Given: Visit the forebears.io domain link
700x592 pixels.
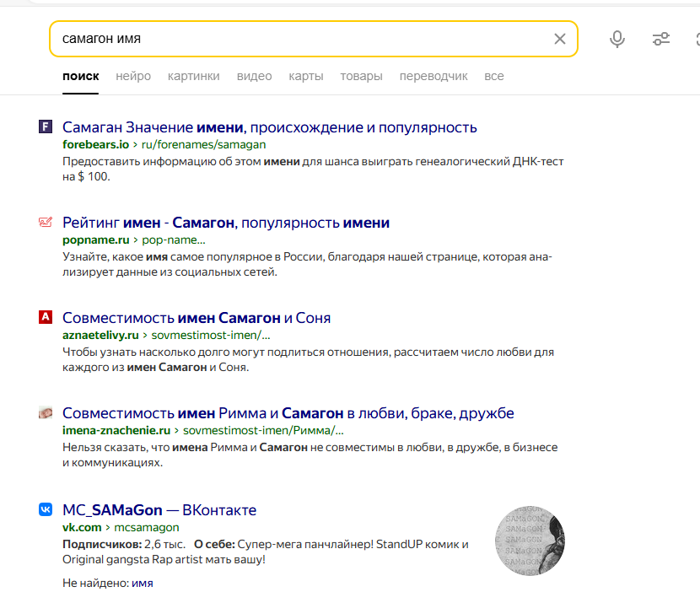Looking at the screenshot, I should click(95, 145).
